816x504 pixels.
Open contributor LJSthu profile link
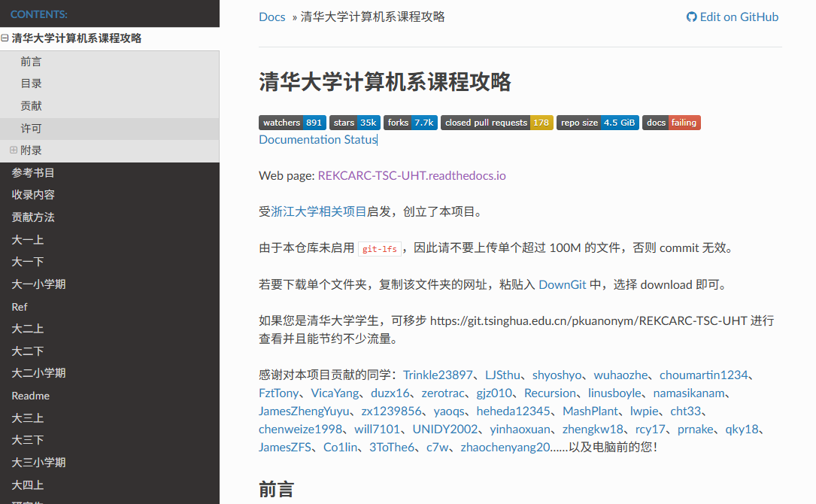pos(502,375)
